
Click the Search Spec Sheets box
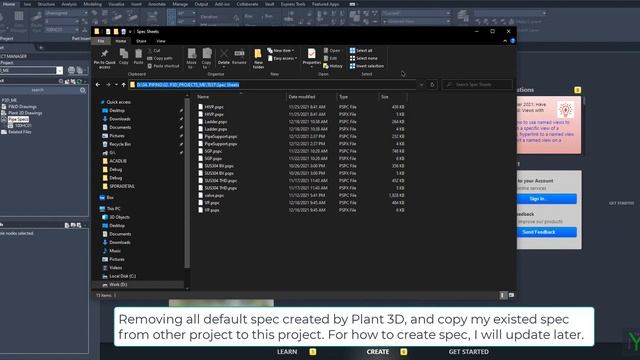477,84
